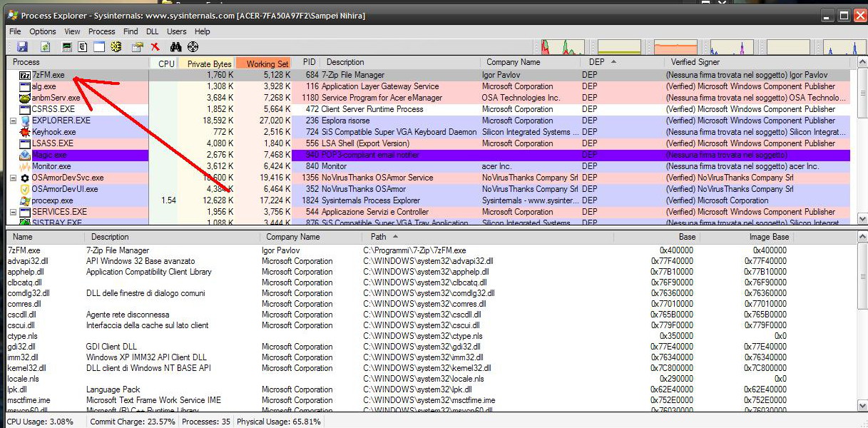Sort by the DEP column header

click(622, 63)
